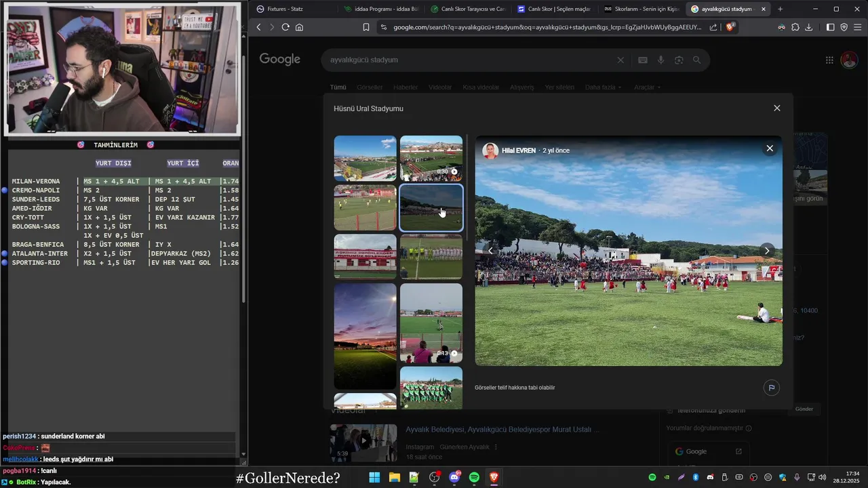Start voice search with microphone
The width and height of the screenshot is (868, 488).
coord(660,60)
